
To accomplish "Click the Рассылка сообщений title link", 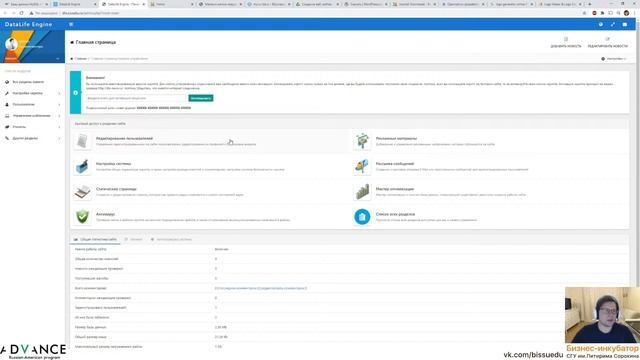I will point(395,164).
